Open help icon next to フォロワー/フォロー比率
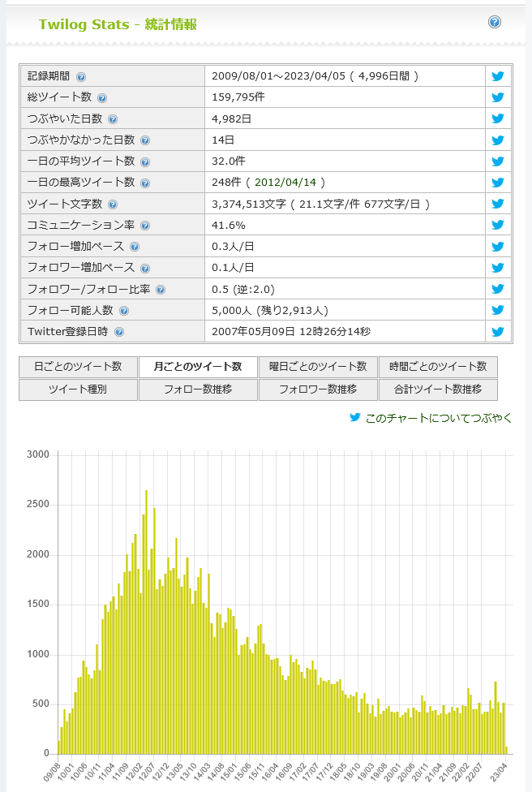 click(x=161, y=290)
